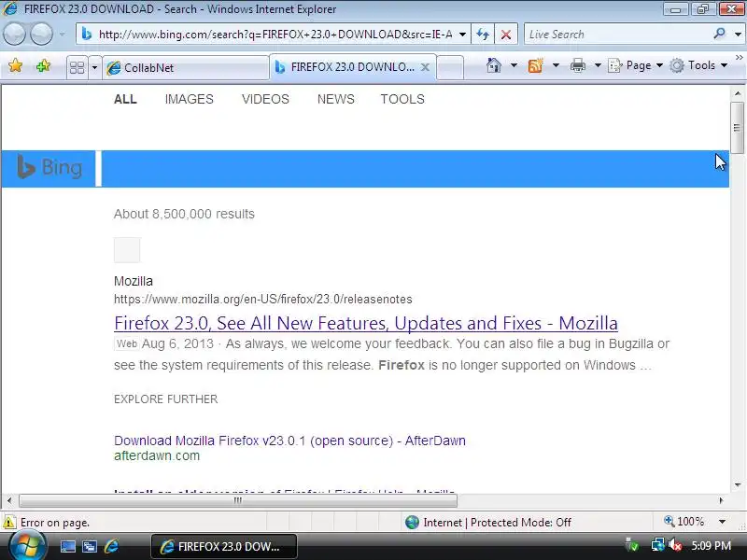747x560 pixels.
Task: Expand the zoom level dropdown arrow
Action: pyautogui.click(x=722, y=522)
